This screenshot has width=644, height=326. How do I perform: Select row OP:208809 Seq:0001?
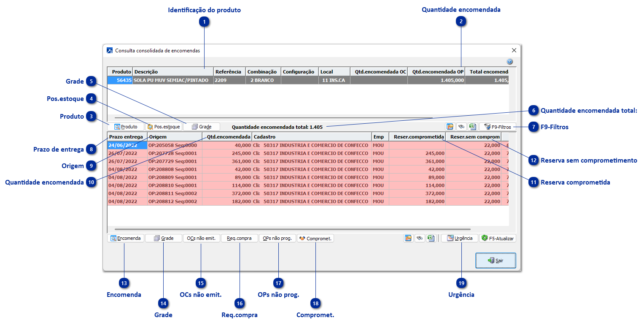pos(308,177)
